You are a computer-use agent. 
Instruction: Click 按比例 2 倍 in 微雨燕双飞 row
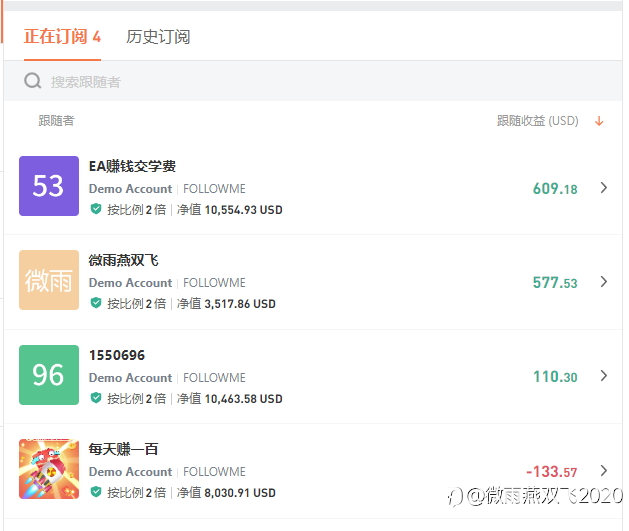tap(136, 304)
